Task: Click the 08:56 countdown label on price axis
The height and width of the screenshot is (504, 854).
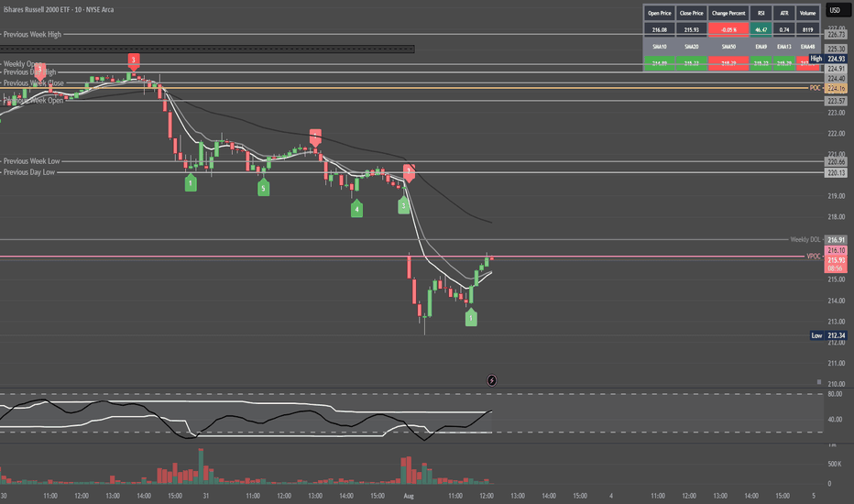Action: [x=836, y=268]
